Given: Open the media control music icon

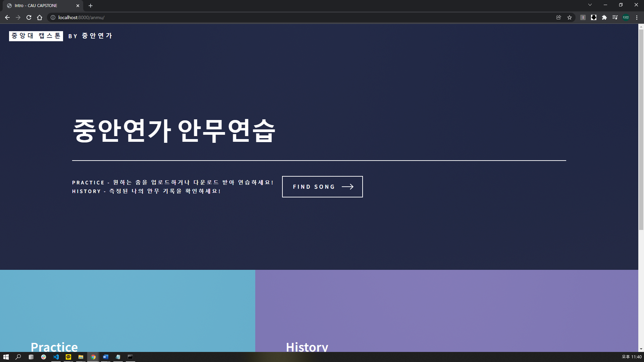Looking at the screenshot, I should pyautogui.click(x=615, y=17).
